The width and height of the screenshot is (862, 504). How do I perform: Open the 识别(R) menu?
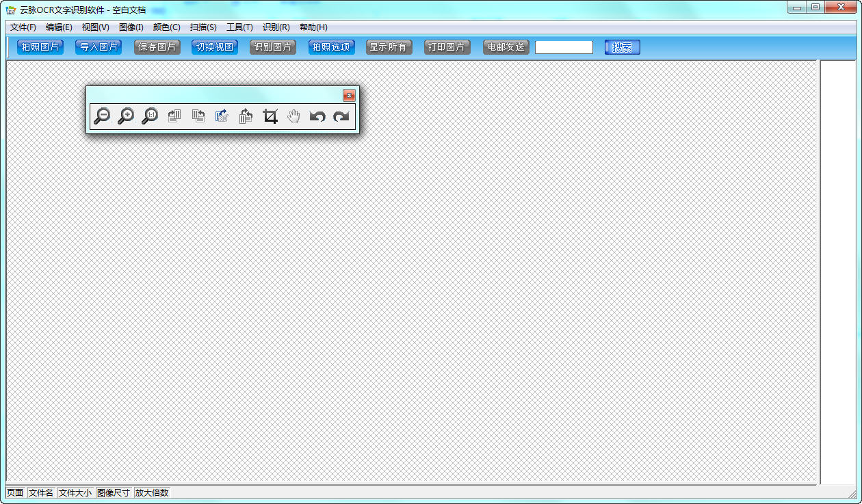(x=276, y=27)
